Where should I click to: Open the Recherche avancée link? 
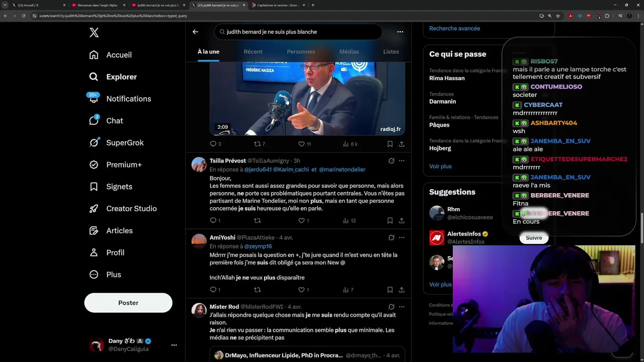coord(454,29)
